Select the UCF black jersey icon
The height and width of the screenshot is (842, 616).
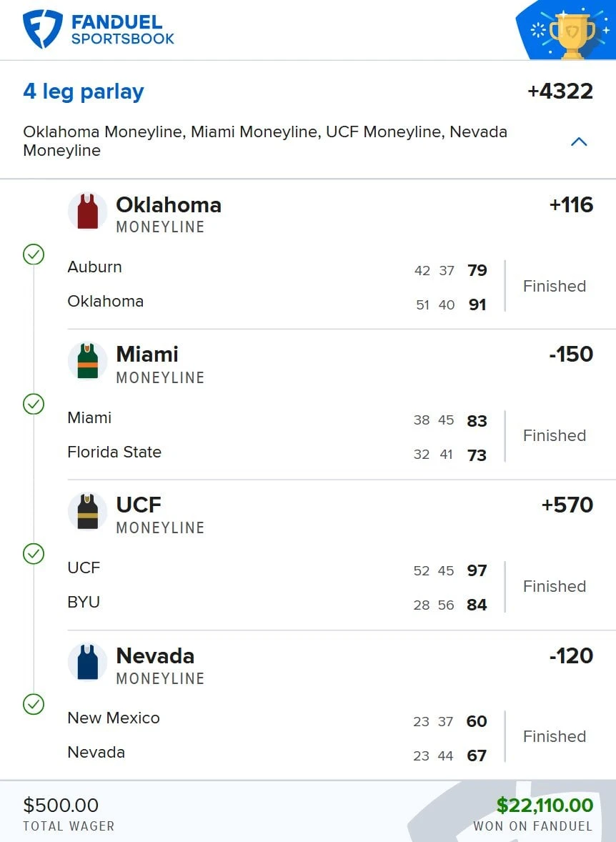point(87,512)
